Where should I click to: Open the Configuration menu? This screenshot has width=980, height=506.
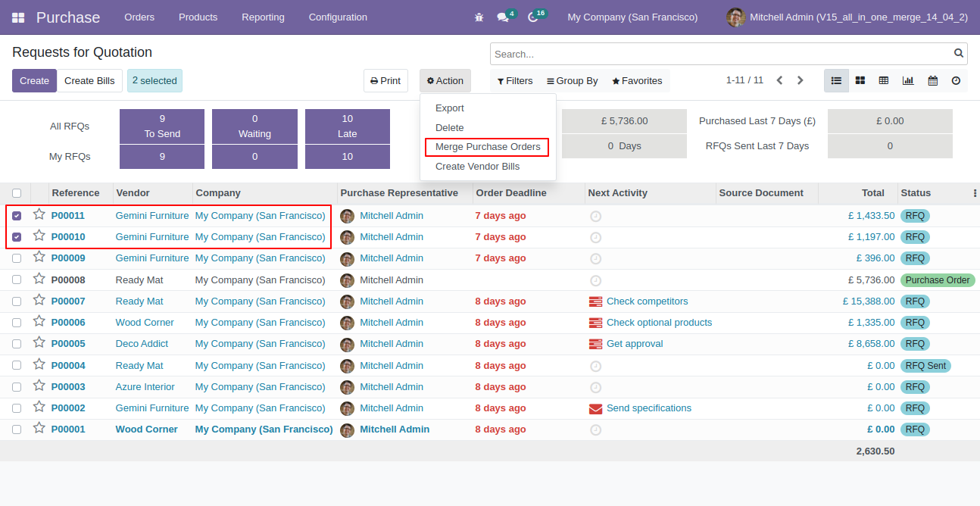point(338,17)
